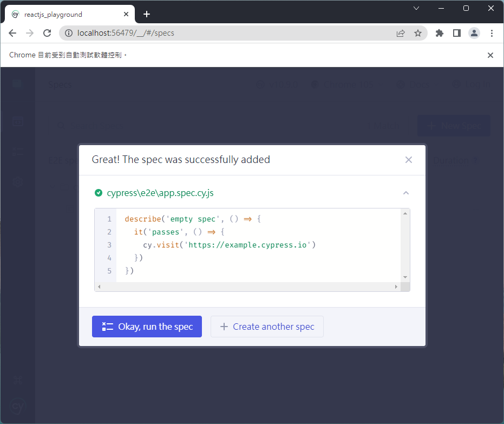Open Chrome profile avatar
This screenshot has width=504, height=424.
(x=474, y=33)
